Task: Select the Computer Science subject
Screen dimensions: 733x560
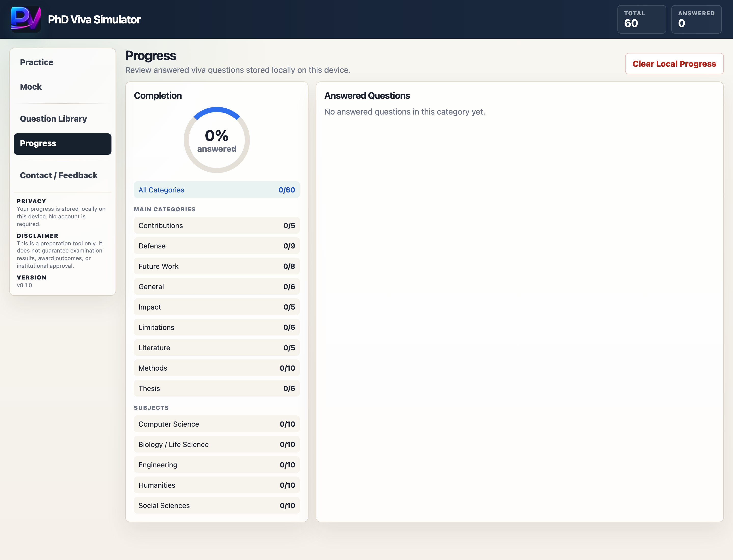Action: (x=217, y=424)
